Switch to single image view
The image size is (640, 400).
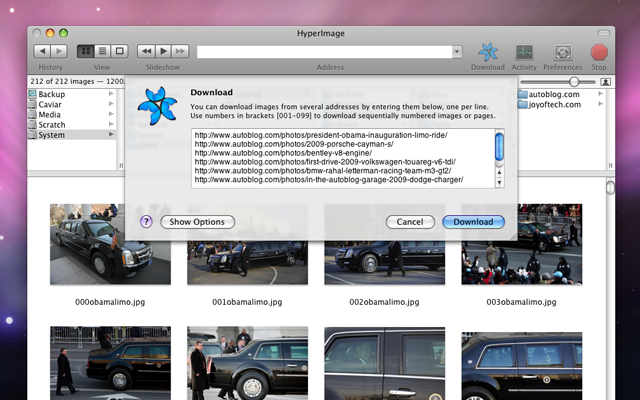click(119, 51)
